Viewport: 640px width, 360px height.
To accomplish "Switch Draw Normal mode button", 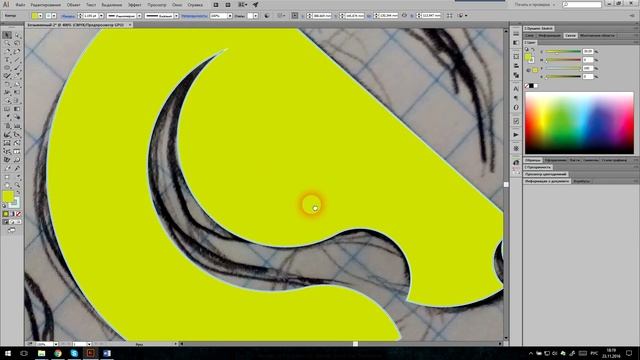I will [5, 222].
